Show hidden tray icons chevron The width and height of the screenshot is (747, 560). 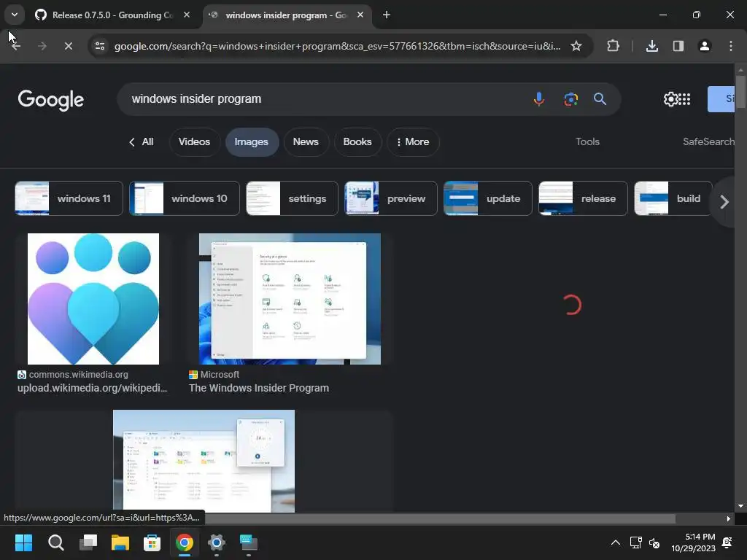(616, 542)
